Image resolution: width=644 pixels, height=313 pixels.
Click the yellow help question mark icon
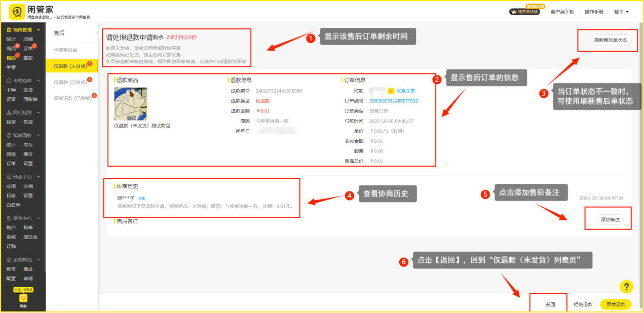[626, 287]
